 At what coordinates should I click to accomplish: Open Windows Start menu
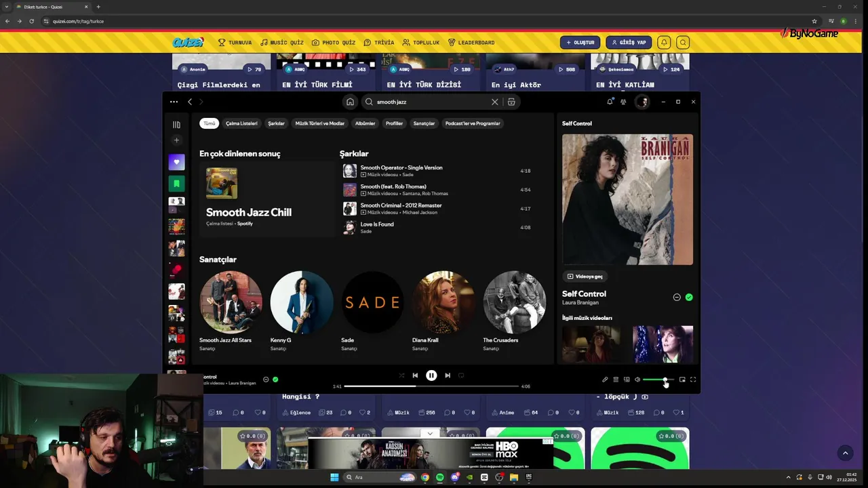(x=334, y=477)
